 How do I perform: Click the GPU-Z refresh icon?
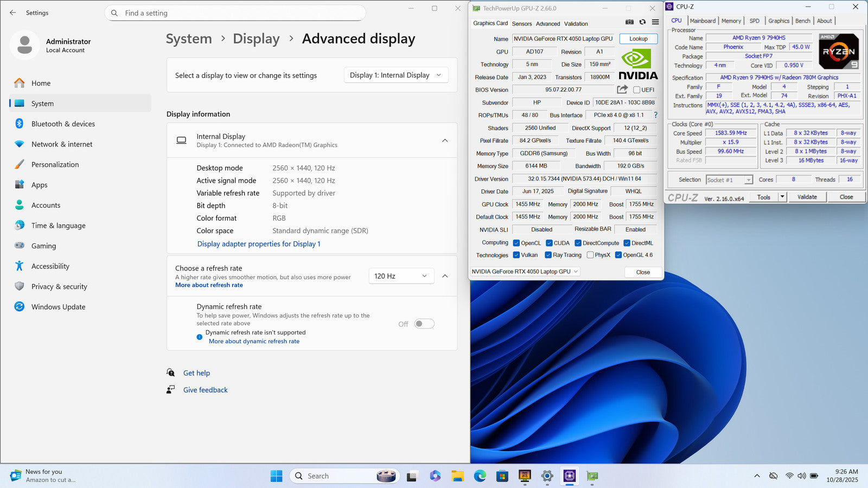(642, 22)
